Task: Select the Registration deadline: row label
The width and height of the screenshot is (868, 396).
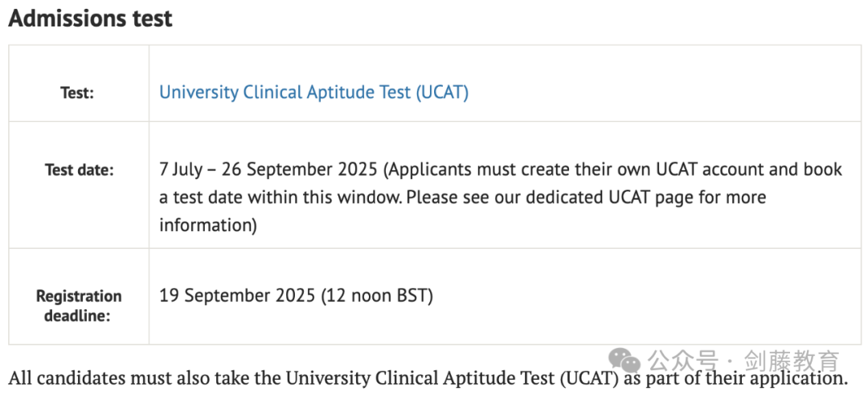Action: pyautogui.click(x=79, y=306)
